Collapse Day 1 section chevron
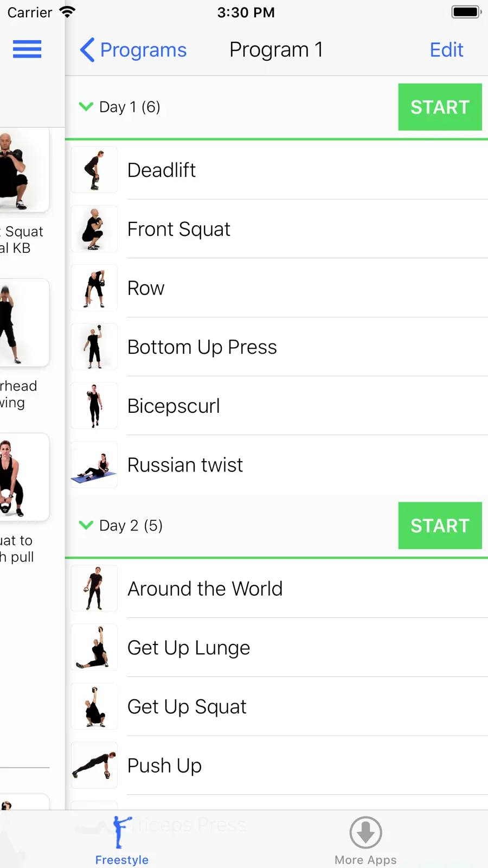Image resolution: width=488 pixels, height=868 pixels. click(86, 106)
